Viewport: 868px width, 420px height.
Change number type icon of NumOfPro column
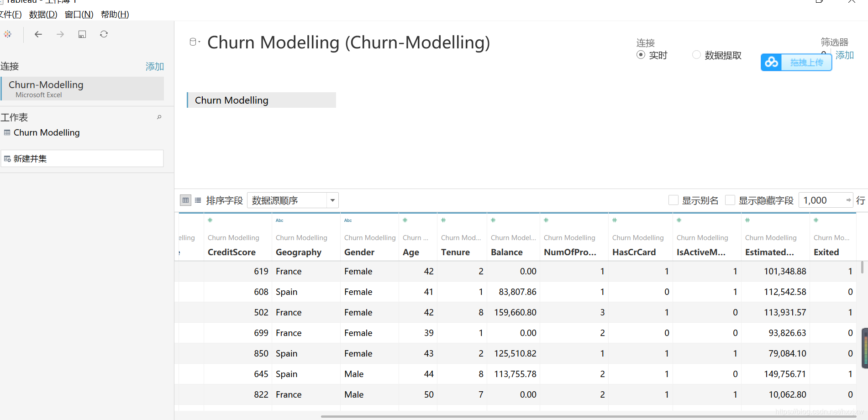click(546, 220)
